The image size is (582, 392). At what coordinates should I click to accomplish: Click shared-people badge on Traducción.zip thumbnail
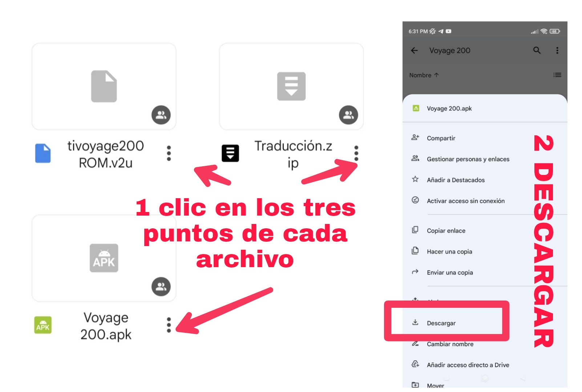pos(348,115)
